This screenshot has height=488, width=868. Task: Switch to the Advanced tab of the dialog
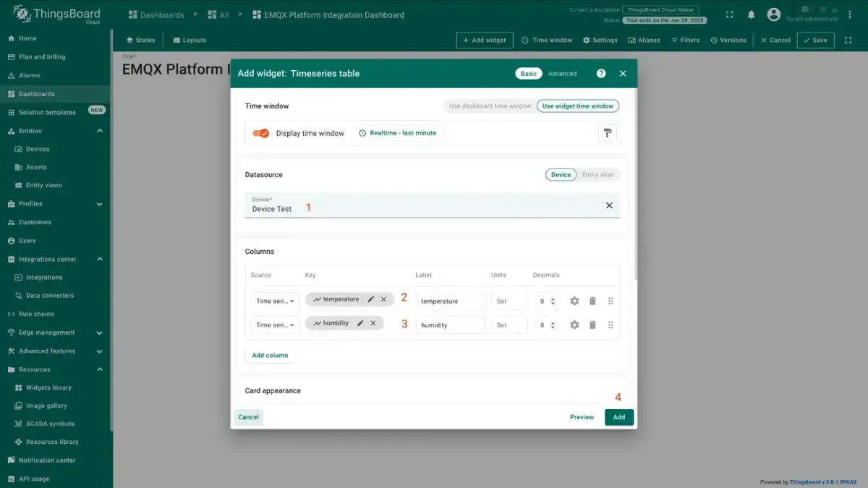click(562, 73)
